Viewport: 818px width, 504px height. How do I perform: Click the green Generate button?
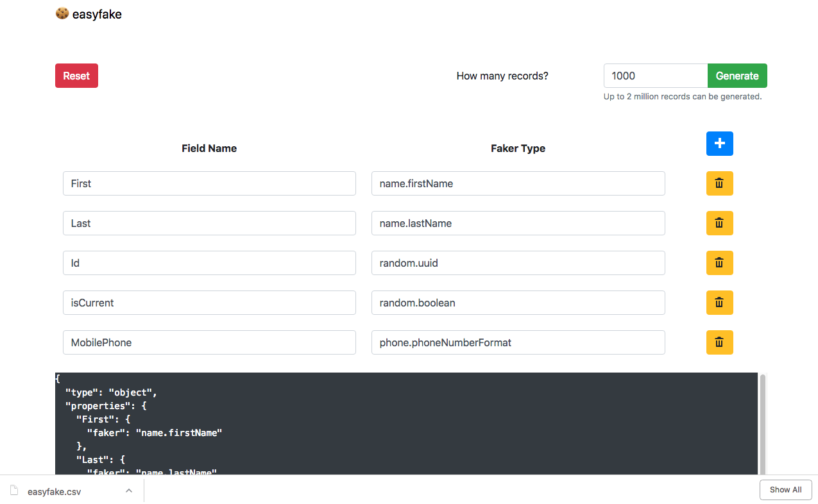point(737,76)
